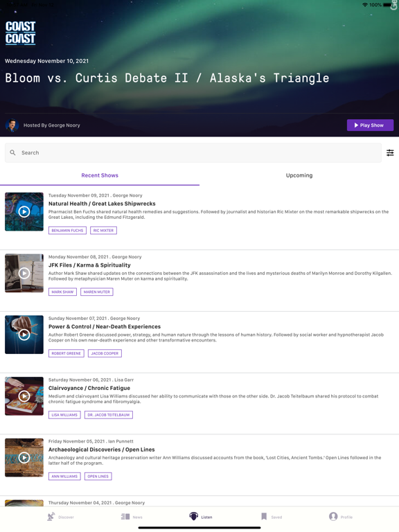Click Friday November 05, 2021 . Ian Punnett line
This screenshot has width=399, height=532.
click(91, 441)
